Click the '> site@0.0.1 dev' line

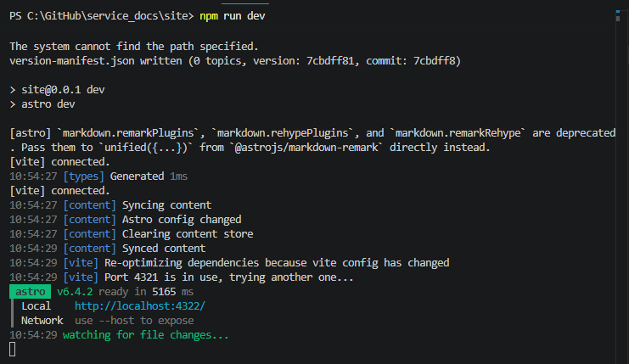click(x=57, y=90)
